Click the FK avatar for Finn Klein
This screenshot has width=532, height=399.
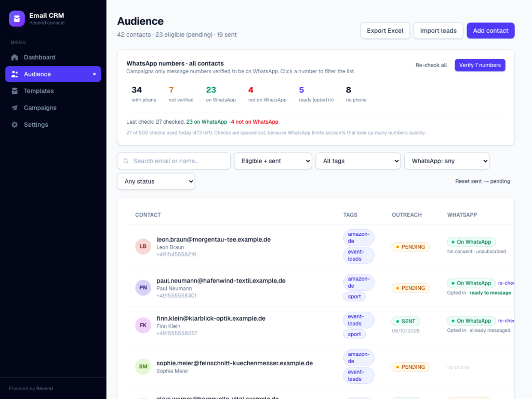(x=143, y=325)
